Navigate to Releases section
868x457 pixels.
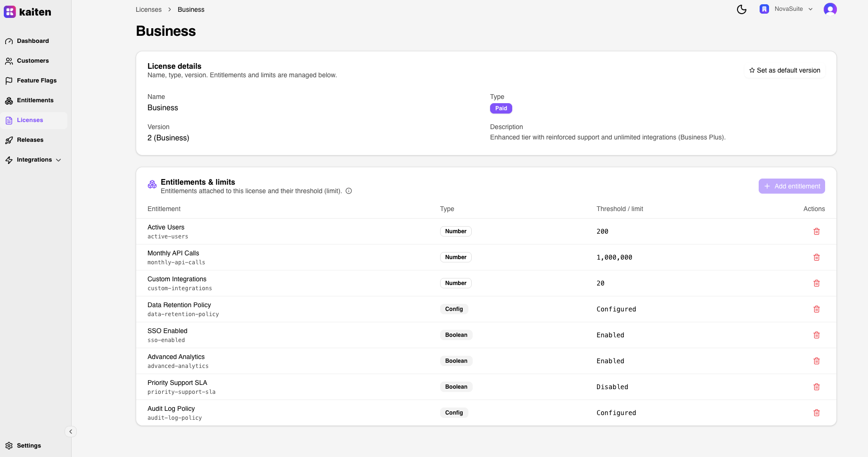30,140
